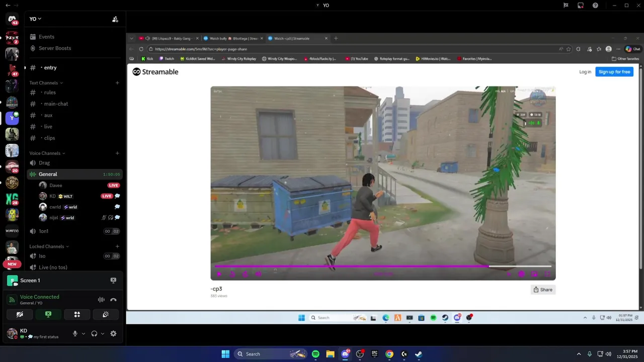The height and width of the screenshot is (362, 644).
Task: Open Discord help question mark icon
Action: (595, 5)
